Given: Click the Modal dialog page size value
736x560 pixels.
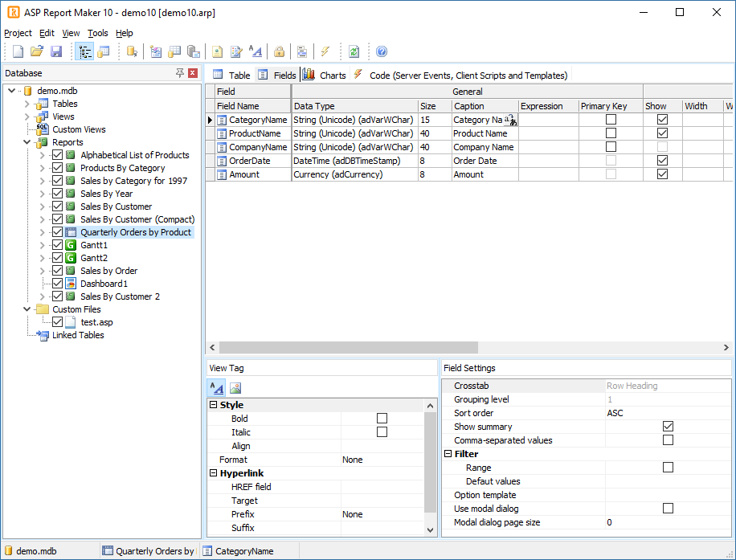Looking at the screenshot, I should pyautogui.click(x=668, y=522).
